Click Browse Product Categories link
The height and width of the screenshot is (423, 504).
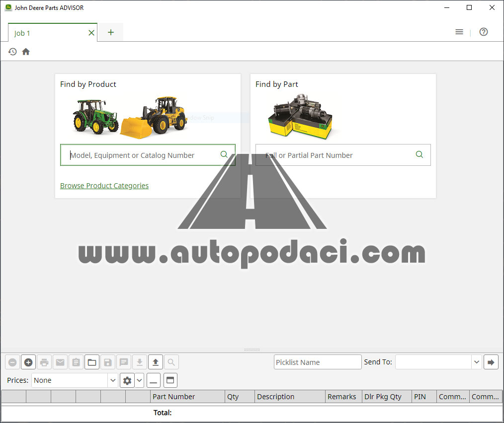pos(104,186)
